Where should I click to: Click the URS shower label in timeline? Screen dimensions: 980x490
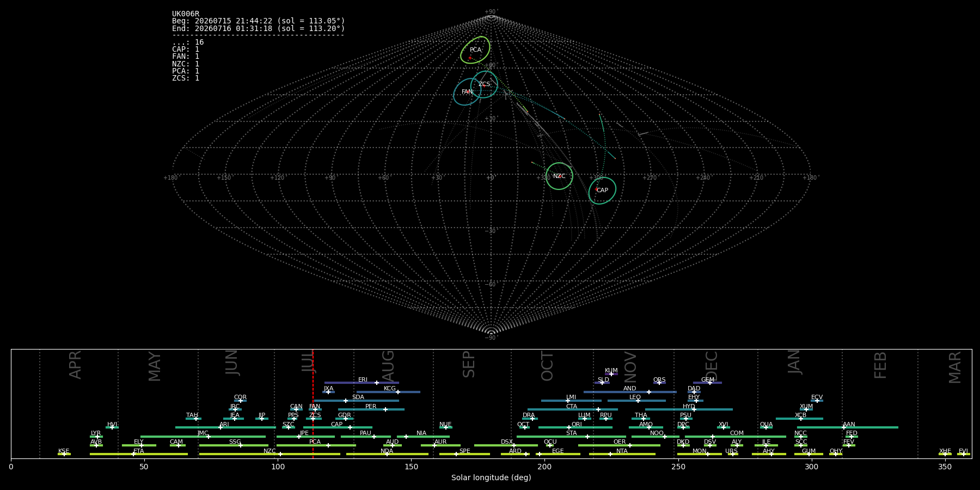coord(731,451)
